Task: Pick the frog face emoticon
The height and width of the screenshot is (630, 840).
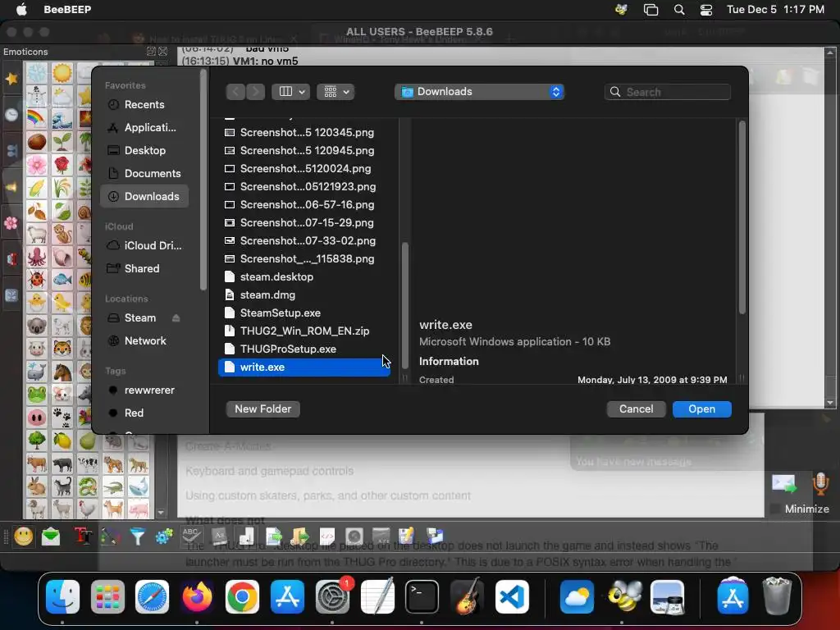Action: pos(36,395)
